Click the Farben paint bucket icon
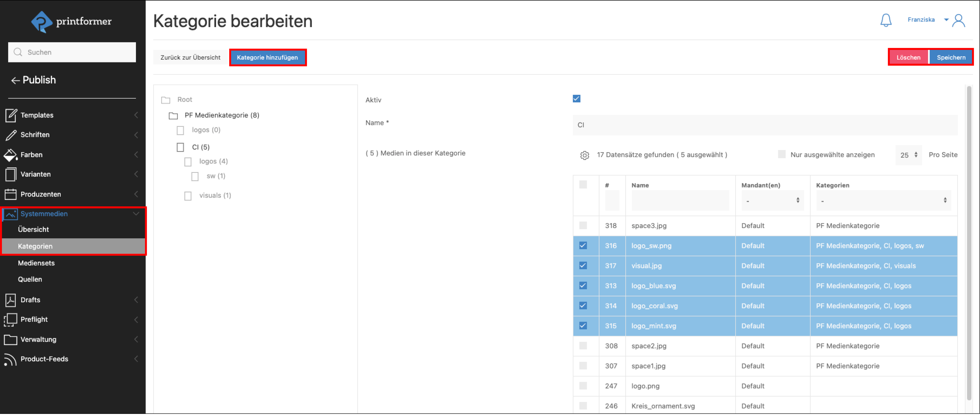 tap(10, 155)
